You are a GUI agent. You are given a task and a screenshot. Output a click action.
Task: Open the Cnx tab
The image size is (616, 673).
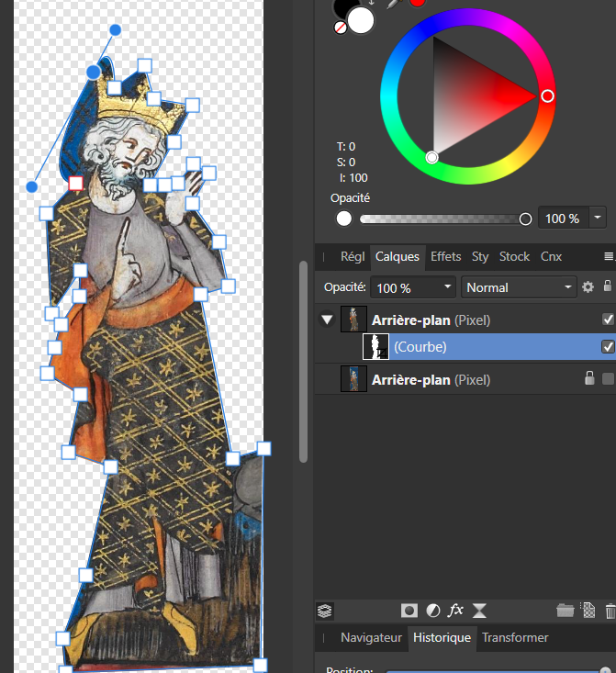(x=551, y=257)
